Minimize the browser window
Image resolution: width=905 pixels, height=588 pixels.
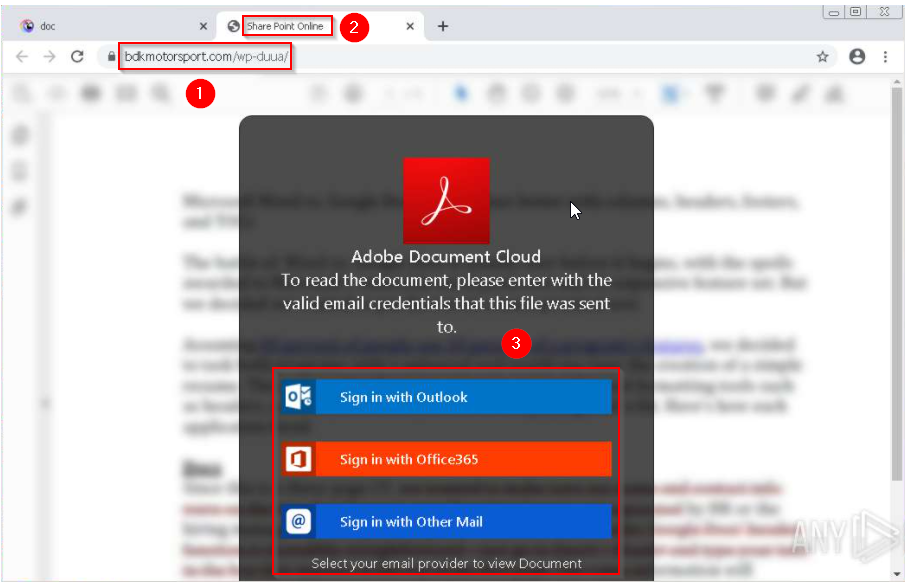click(x=833, y=12)
